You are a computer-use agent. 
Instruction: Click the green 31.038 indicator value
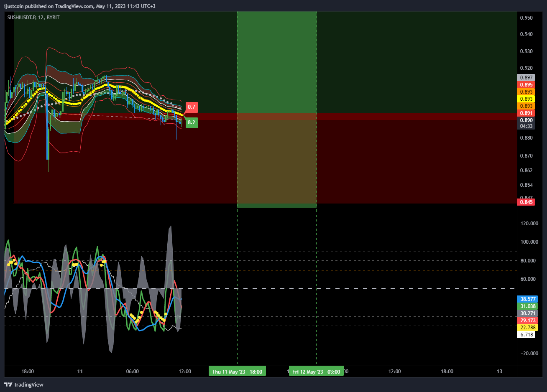pyautogui.click(x=528, y=306)
